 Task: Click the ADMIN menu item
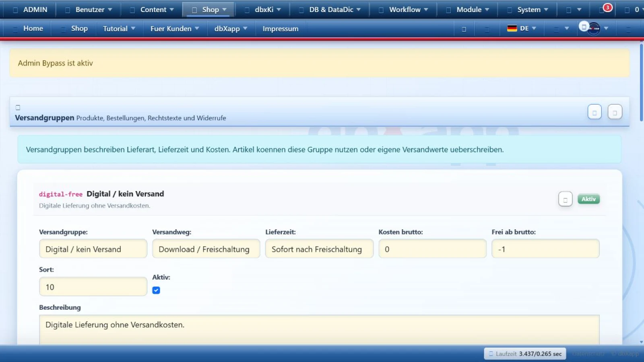point(30,10)
